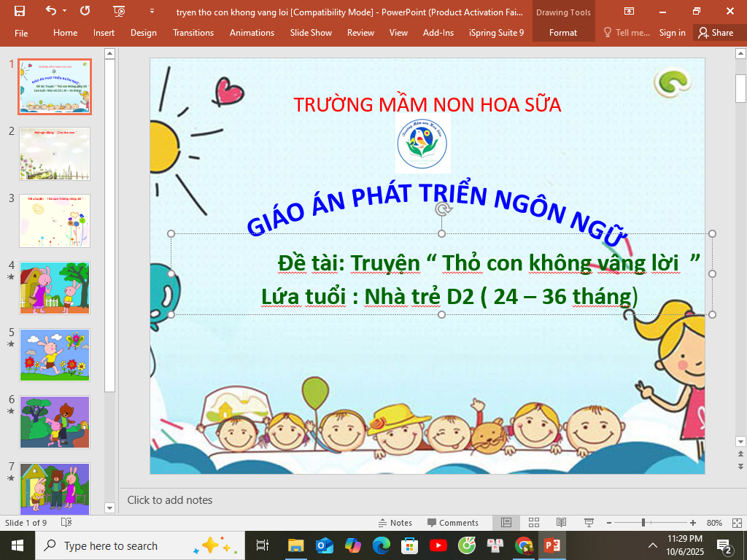Viewport: 747px width, 560px height.
Task: Click the spell check icon in the status bar
Action: tap(66, 523)
